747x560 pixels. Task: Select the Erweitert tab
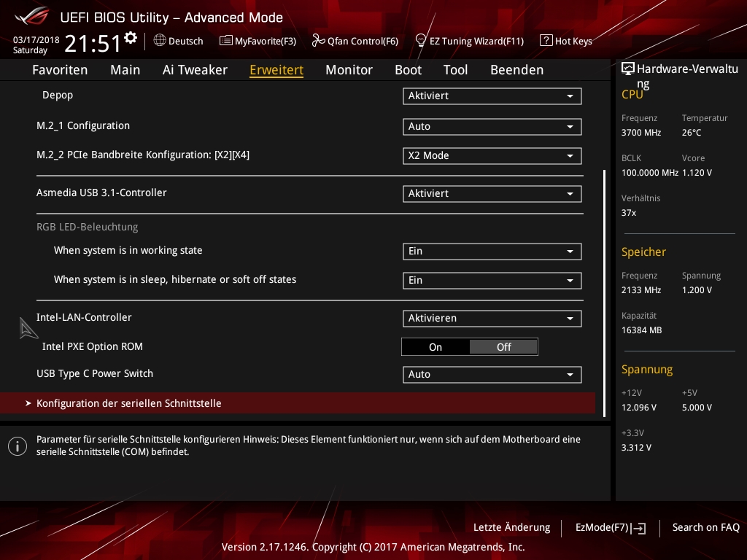coord(276,70)
